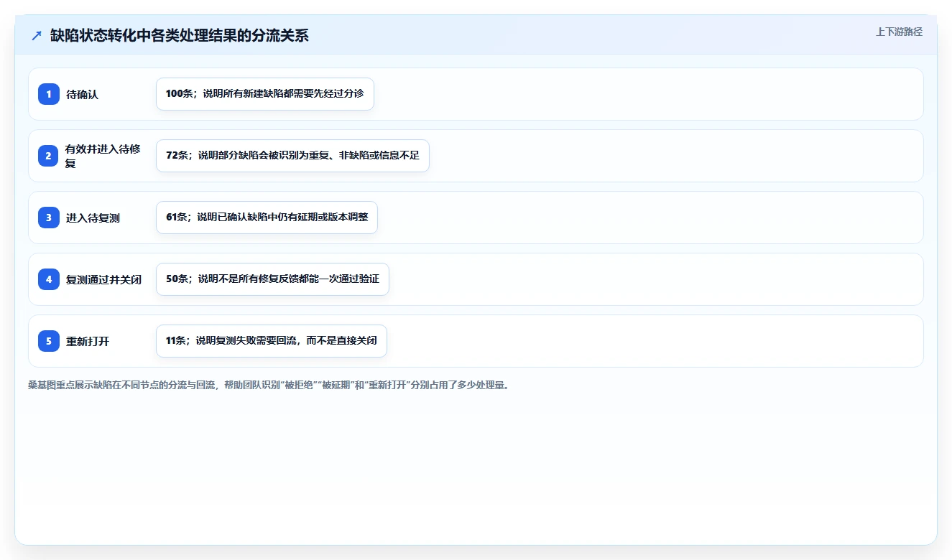
Task: Open the 61条 deferred or version-adjusted note
Action: click(x=267, y=218)
